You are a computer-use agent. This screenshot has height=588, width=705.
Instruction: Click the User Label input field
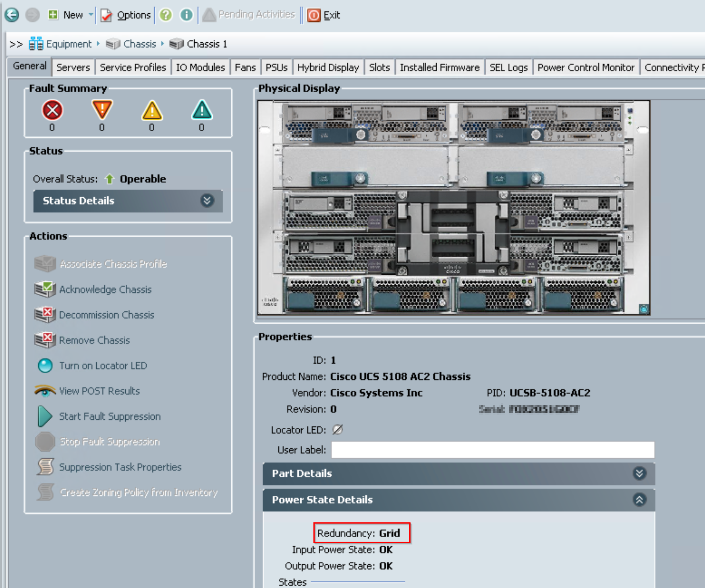click(493, 450)
